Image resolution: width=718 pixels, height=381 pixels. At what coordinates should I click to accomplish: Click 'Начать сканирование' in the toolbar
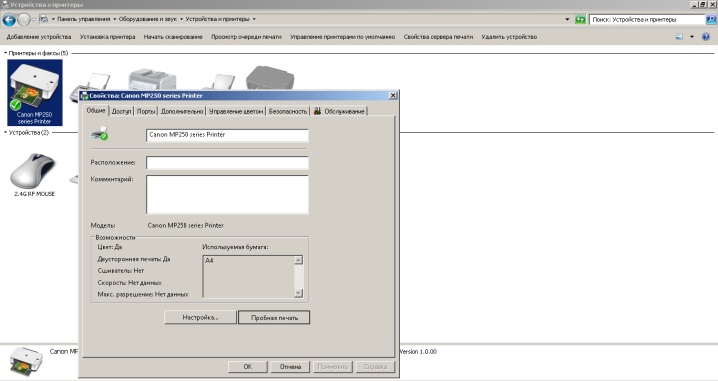point(173,37)
